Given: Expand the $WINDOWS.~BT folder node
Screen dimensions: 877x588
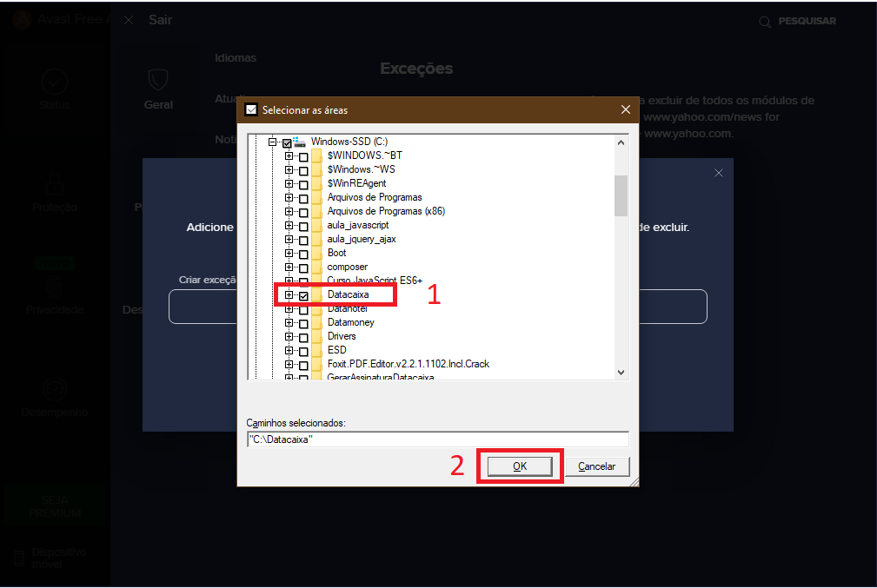Looking at the screenshot, I should pos(289,156).
